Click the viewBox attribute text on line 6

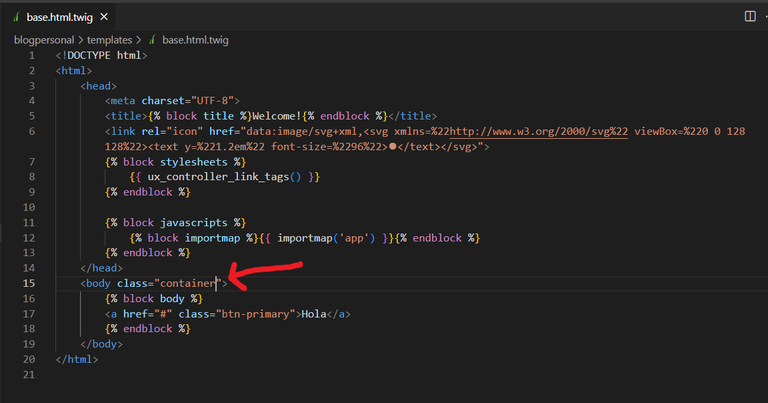(690, 131)
